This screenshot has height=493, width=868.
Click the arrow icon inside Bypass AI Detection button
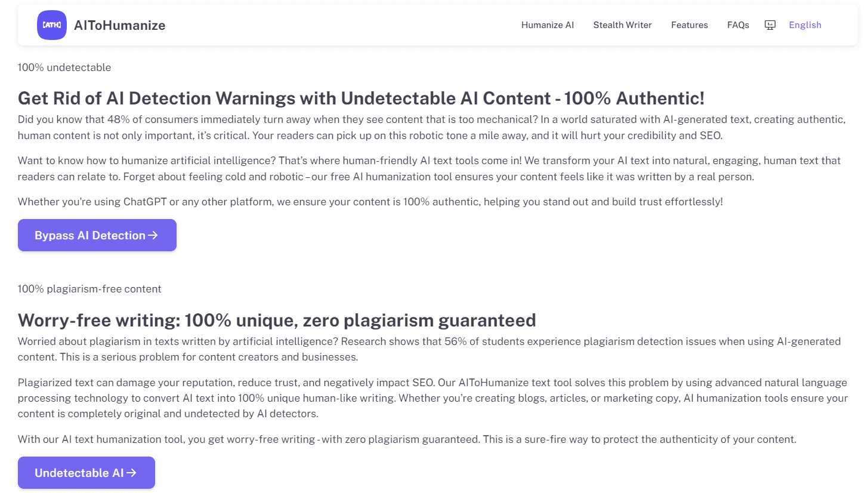[153, 235]
